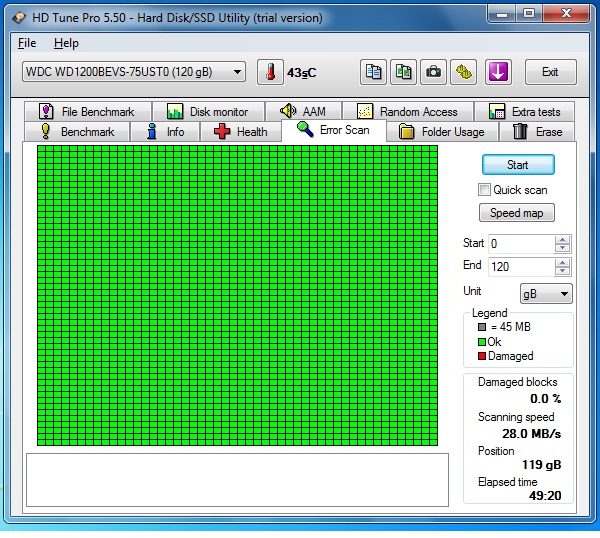Open the File Benchmark tab
600x538 pixels.
(88, 112)
